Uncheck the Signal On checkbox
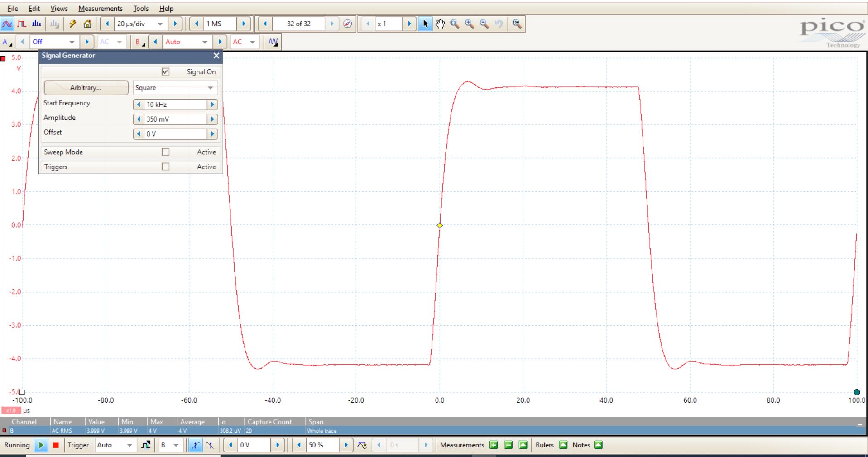The width and height of the screenshot is (868, 457). (166, 72)
